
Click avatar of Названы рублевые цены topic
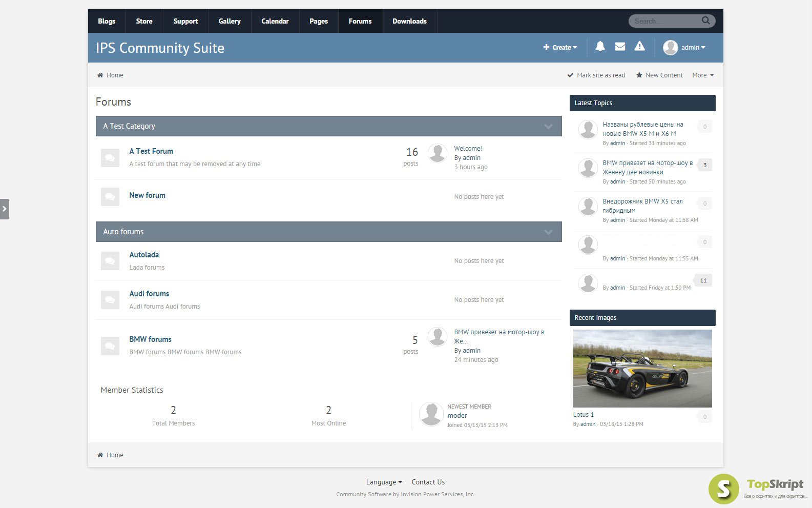588,130
